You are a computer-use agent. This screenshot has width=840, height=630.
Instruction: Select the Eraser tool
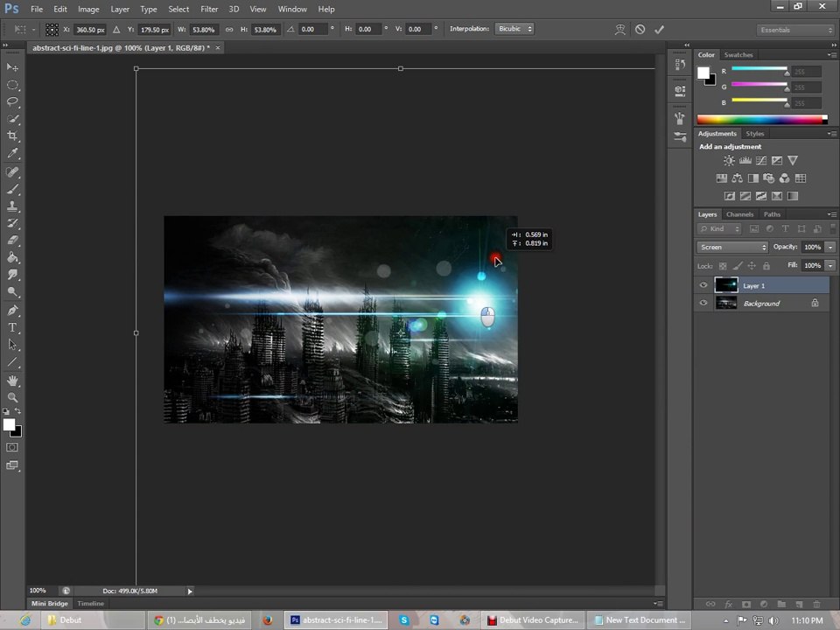coord(12,241)
